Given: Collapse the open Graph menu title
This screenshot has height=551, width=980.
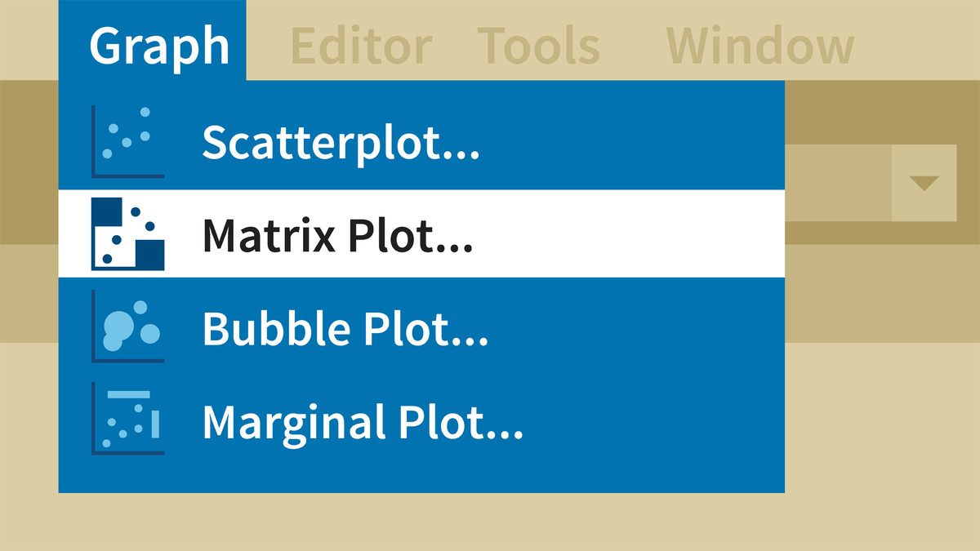Looking at the screenshot, I should (x=153, y=44).
